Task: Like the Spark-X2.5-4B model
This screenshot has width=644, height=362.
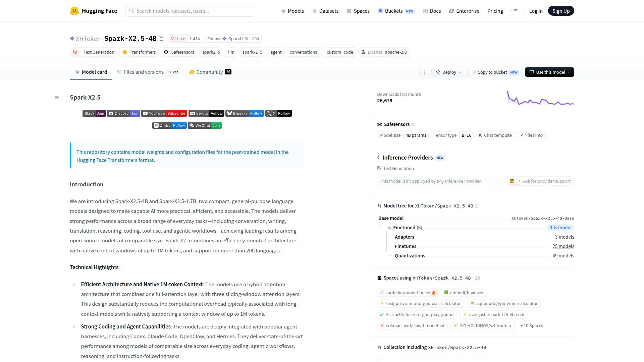Action: 178,39
